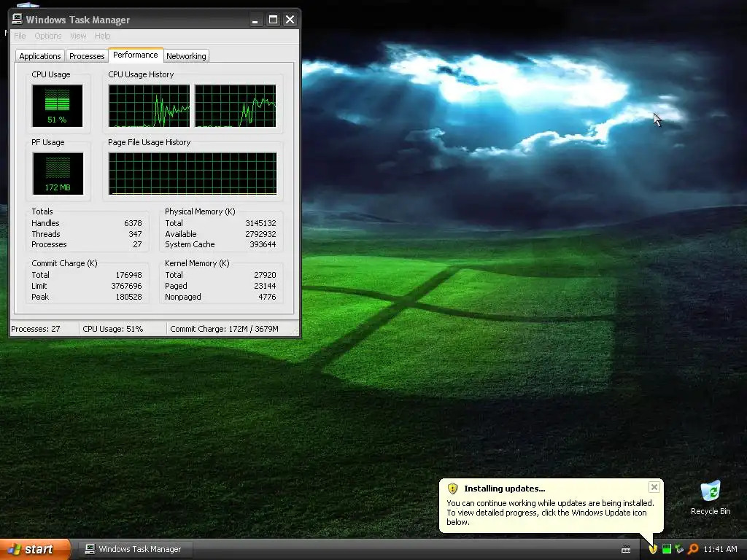
Task: Open the Start menu
Action: pyautogui.click(x=35, y=549)
